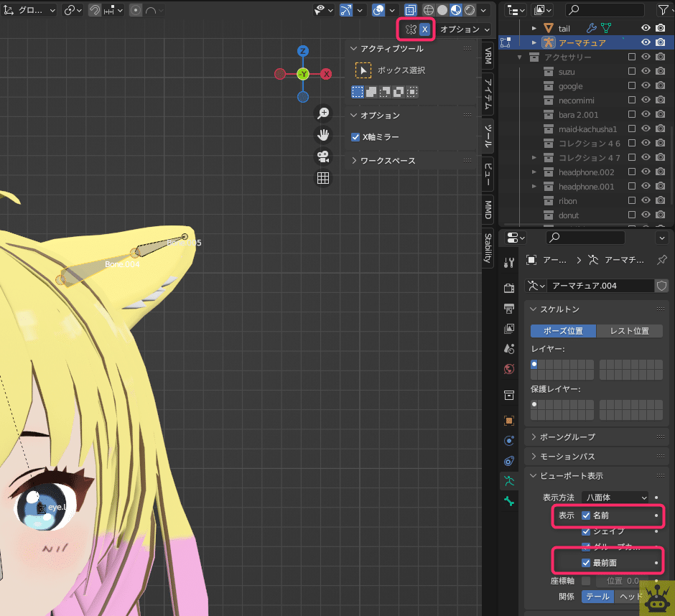Toggle camera view icon

[323, 157]
